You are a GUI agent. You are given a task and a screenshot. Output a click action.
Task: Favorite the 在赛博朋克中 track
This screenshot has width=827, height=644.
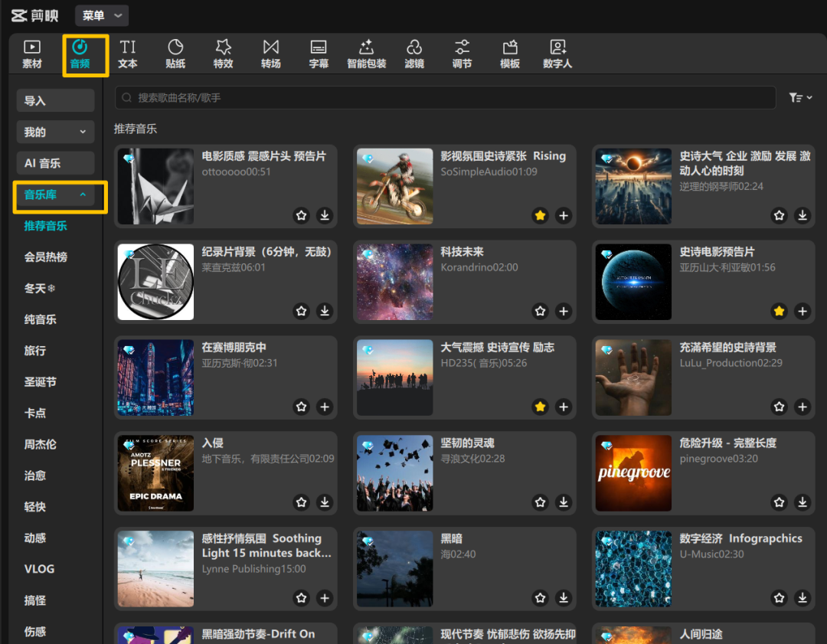(301, 407)
